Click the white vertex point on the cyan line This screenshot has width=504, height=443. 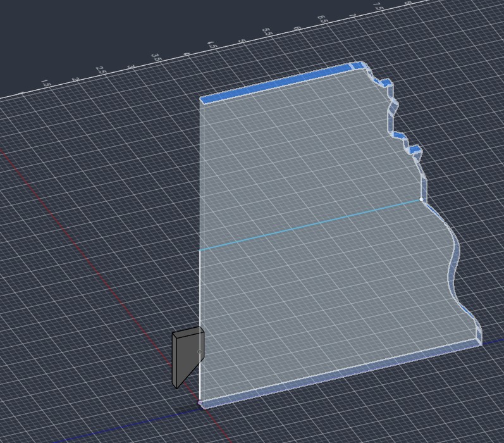(x=421, y=199)
